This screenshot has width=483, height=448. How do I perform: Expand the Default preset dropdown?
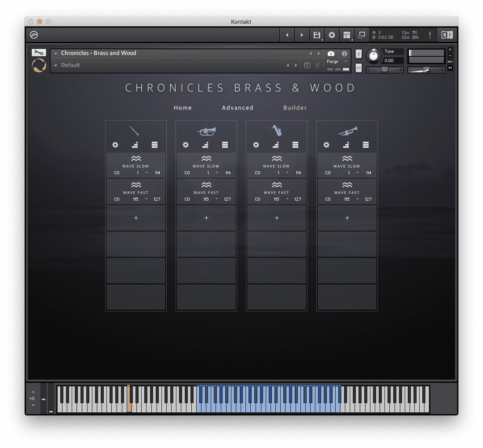point(56,65)
